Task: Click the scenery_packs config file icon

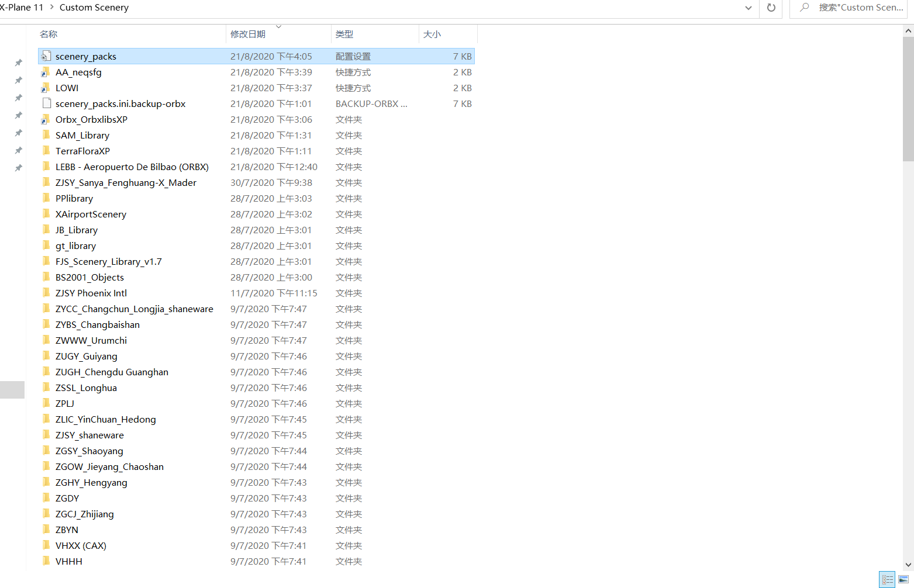Action: (46, 56)
